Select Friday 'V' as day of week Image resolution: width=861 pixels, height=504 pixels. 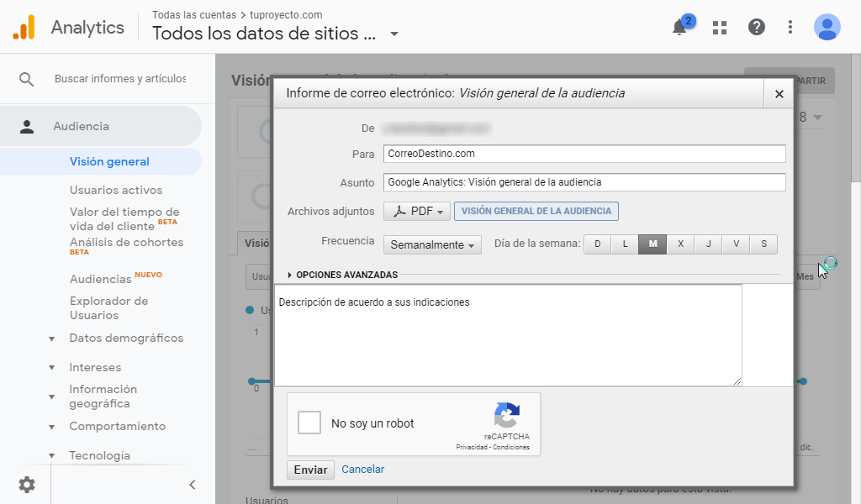(736, 244)
